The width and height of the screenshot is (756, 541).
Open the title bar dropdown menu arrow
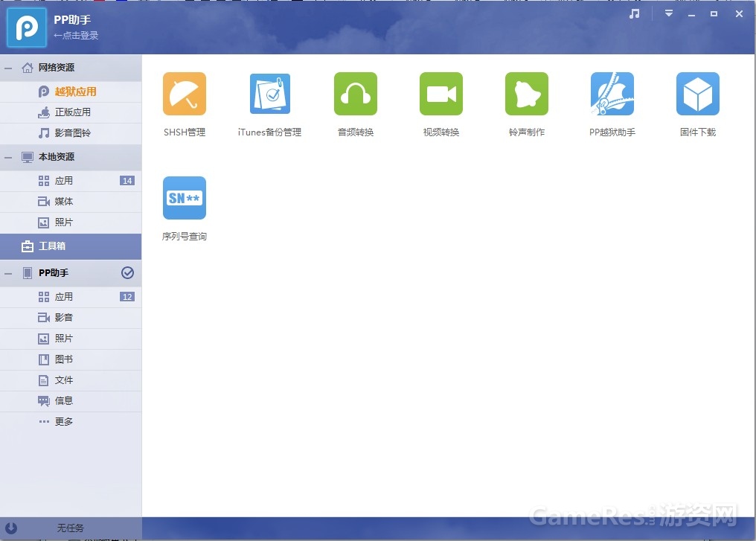[x=669, y=13]
